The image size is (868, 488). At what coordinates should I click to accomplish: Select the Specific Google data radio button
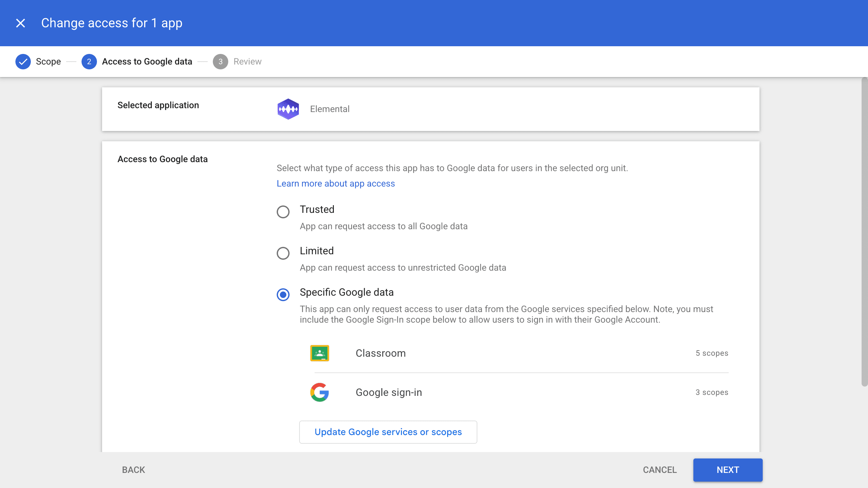(x=283, y=295)
